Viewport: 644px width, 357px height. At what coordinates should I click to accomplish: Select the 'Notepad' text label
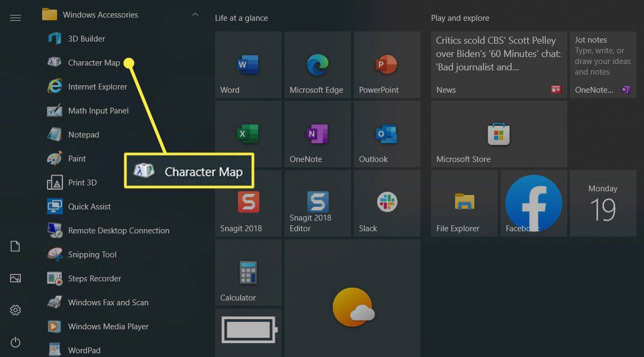pyautogui.click(x=84, y=134)
